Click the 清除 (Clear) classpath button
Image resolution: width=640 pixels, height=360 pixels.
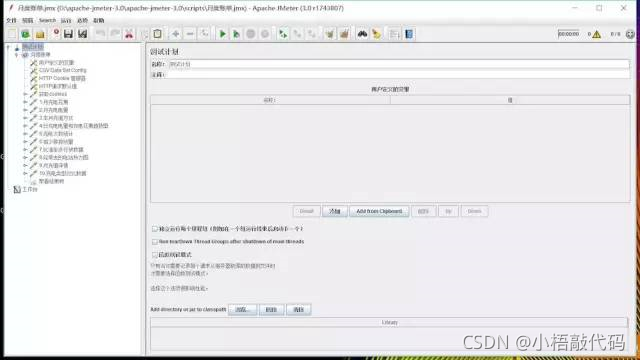[x=299, y=310]
